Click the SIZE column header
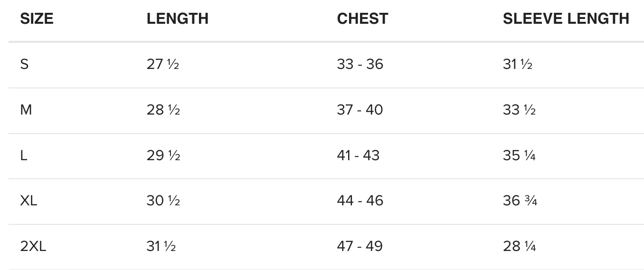 (x=37, y=19)
